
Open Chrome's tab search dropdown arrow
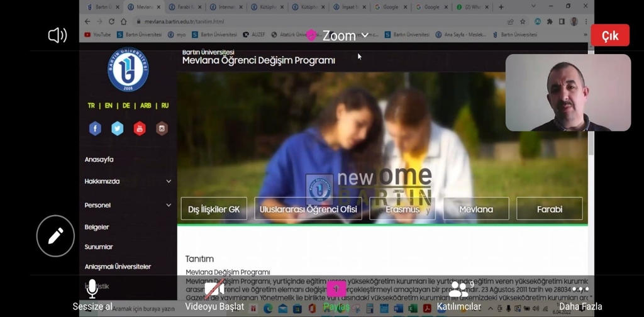pyautogui.click(x=533, y=6)
